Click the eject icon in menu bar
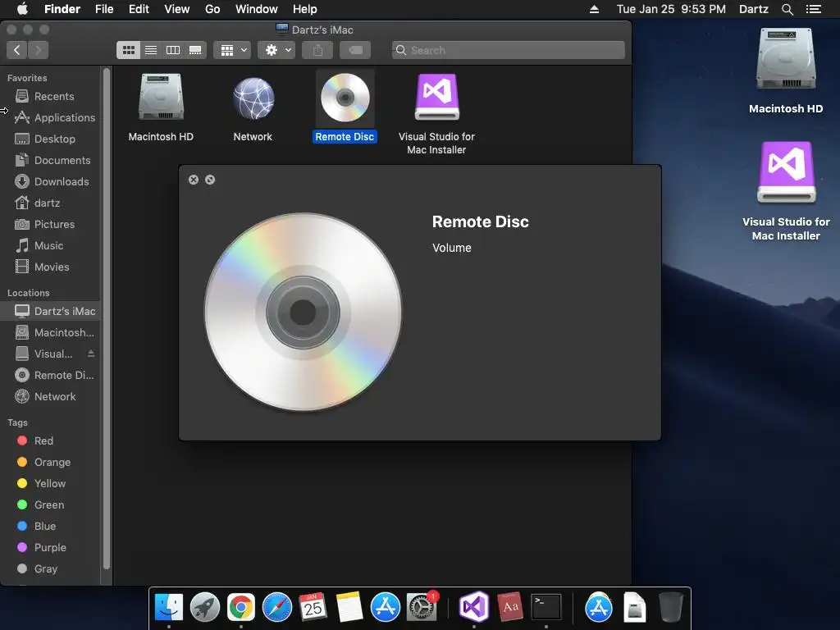 coord(594,9)
